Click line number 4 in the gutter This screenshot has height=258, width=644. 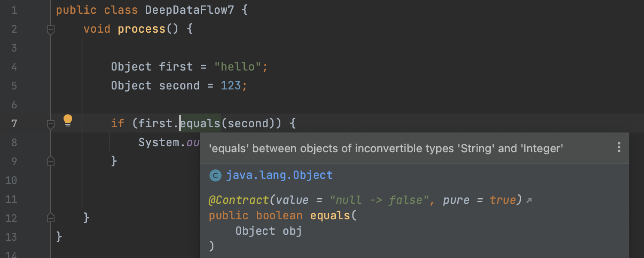(14, 67)
